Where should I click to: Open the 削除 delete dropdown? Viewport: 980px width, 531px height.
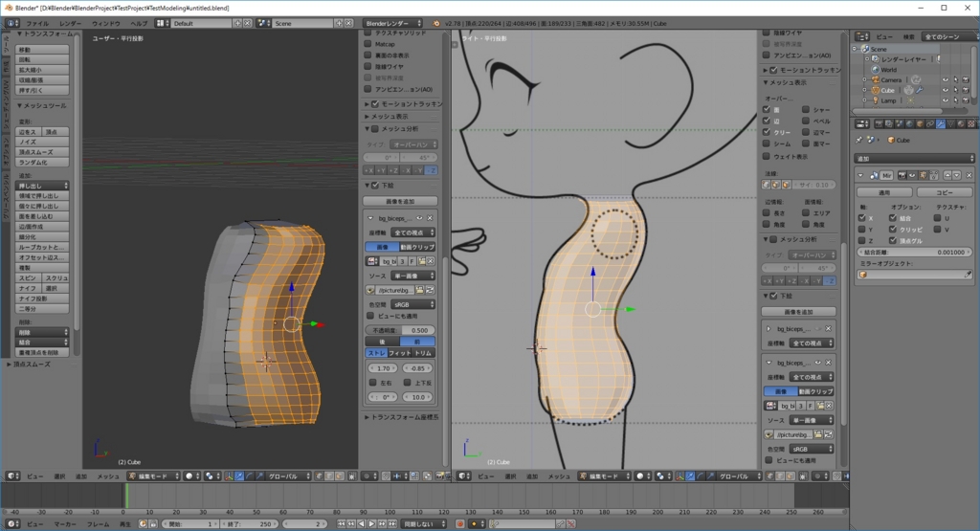pos(42,332)
